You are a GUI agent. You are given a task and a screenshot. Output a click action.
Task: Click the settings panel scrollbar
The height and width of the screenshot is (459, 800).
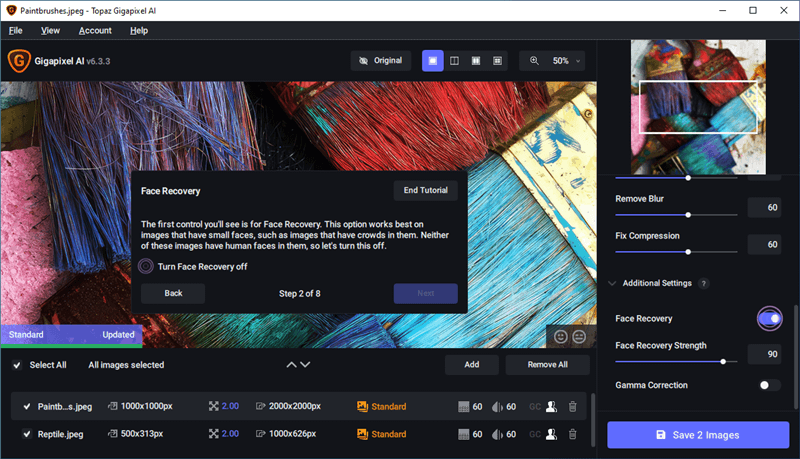click(x=795, y=357)
